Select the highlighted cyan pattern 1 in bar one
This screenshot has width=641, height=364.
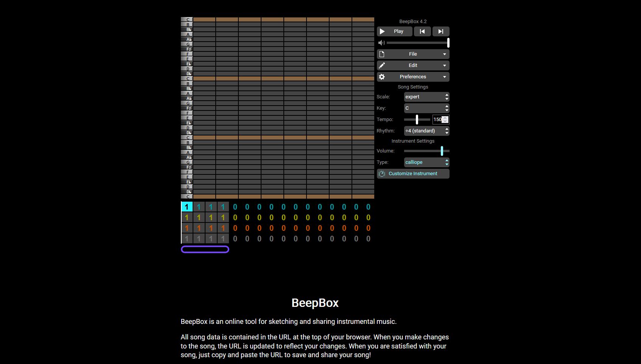coord(187,207)
